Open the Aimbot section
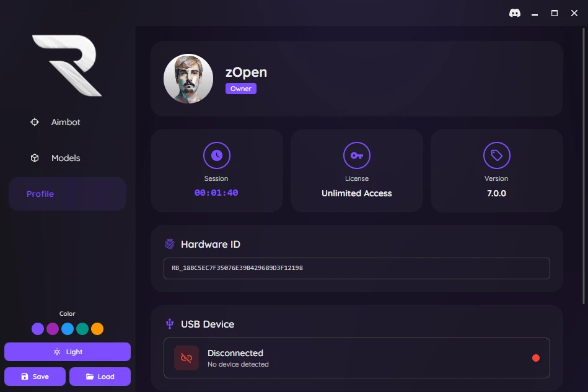This screenshot has height=392, width=588. [x=66, y=123]
